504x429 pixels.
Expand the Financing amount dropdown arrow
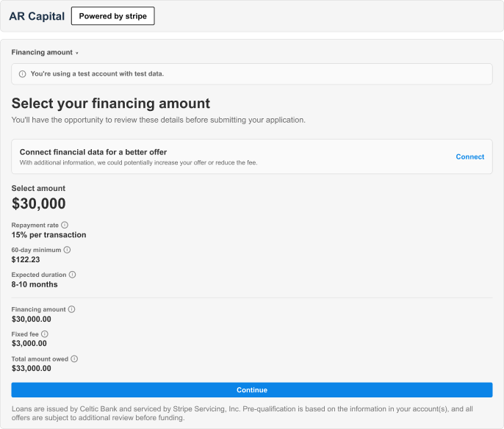point(77,53)
